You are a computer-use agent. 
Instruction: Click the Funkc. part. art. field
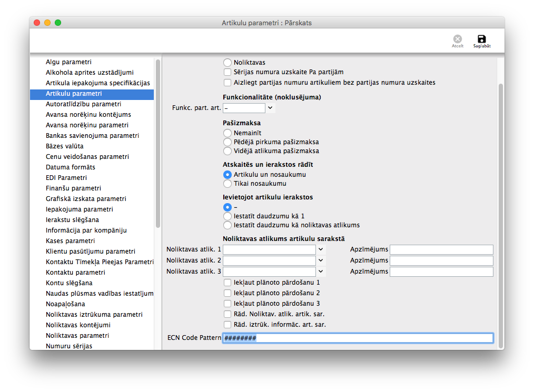(x=244, y=108)
